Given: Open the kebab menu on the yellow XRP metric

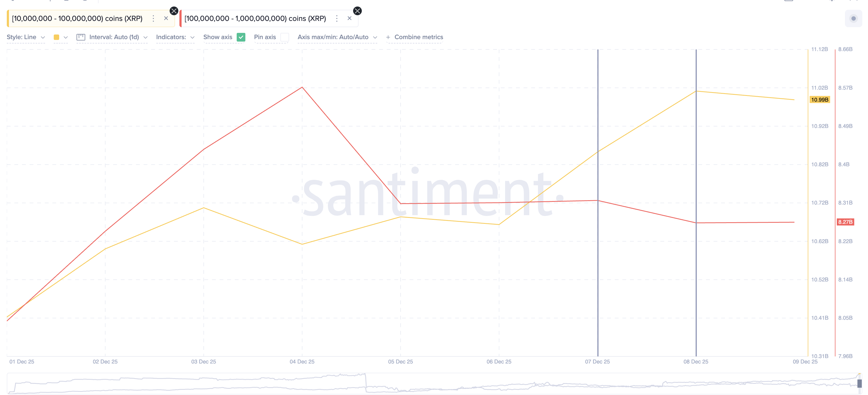Looking at the screenshot, I should click(153, 18).
